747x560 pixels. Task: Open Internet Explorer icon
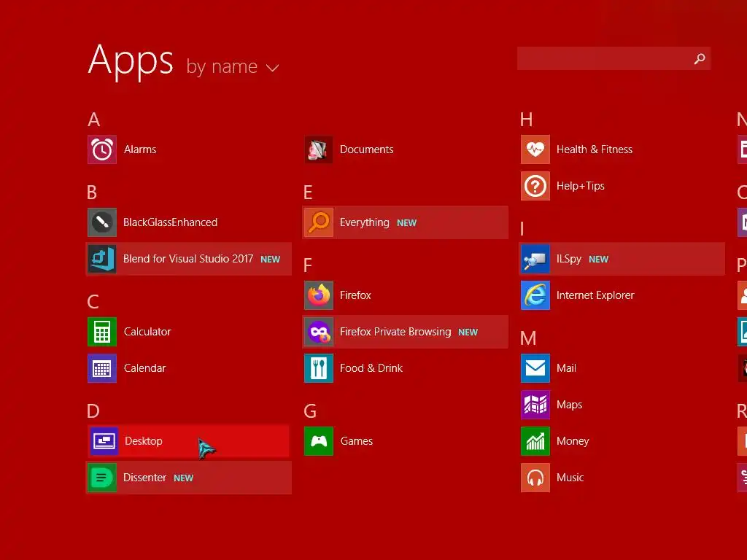pos(535,295)
